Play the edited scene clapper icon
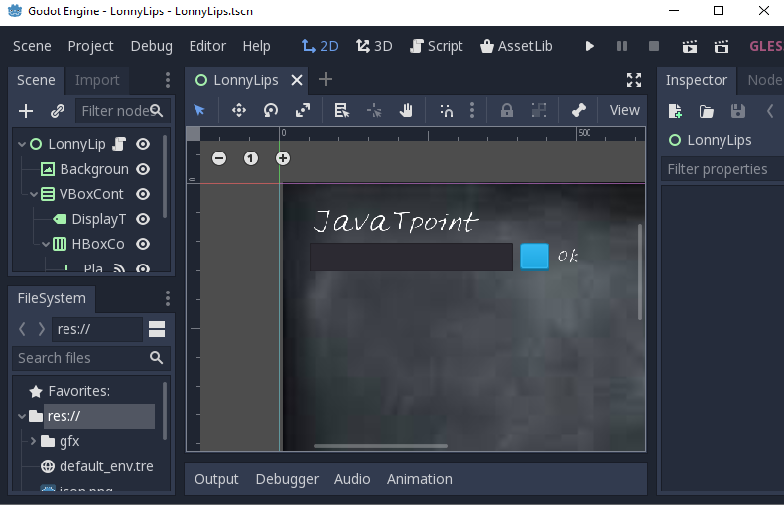The height and width of the screenshot is (505, 784). tap(690, 46)
